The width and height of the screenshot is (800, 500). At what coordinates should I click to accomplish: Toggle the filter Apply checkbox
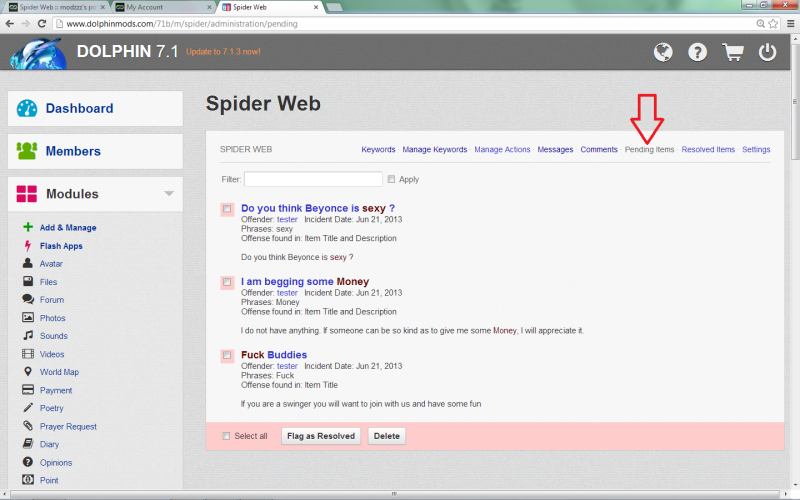[x=391, y=180]
